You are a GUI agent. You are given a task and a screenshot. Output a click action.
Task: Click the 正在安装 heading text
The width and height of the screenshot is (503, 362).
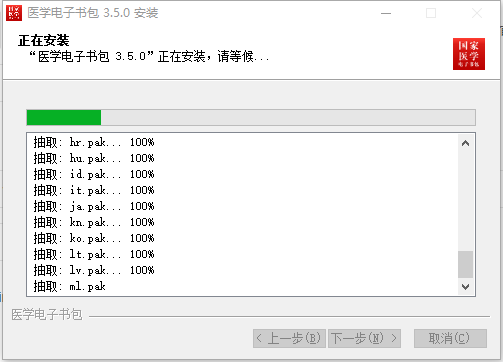tap(44, 41)
